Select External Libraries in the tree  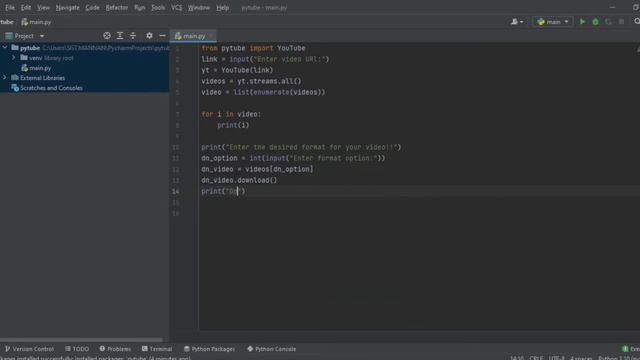(x=84, y=78)
